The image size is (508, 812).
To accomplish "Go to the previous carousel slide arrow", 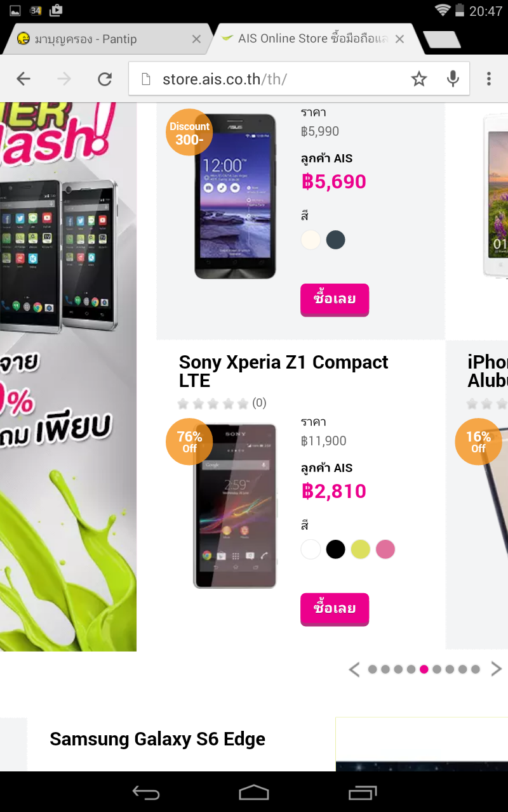I will point(354,669).
